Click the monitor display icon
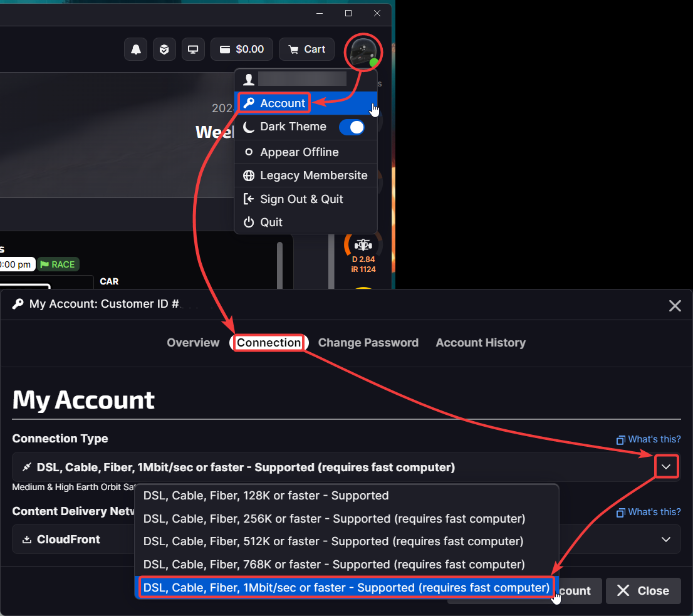Image resolution: width=693 pixels, height=616 pixels. point(193,50)
